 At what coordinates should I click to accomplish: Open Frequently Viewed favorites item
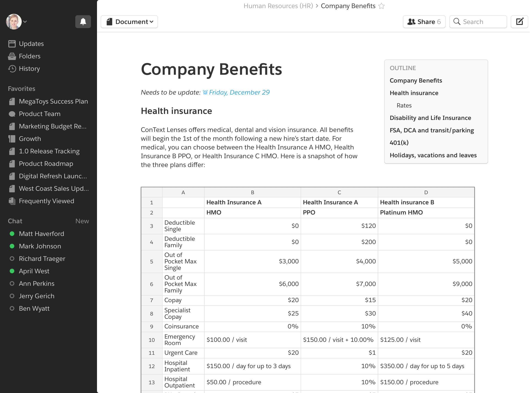coord(46,201)
